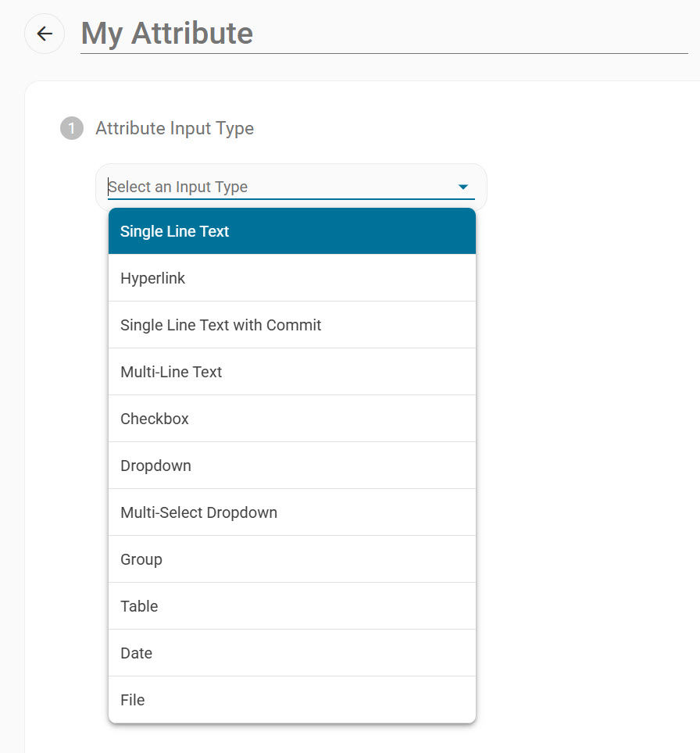Select the Dropdown input type
This screenshot has width=700, height=753.
[x=292, y=466]
